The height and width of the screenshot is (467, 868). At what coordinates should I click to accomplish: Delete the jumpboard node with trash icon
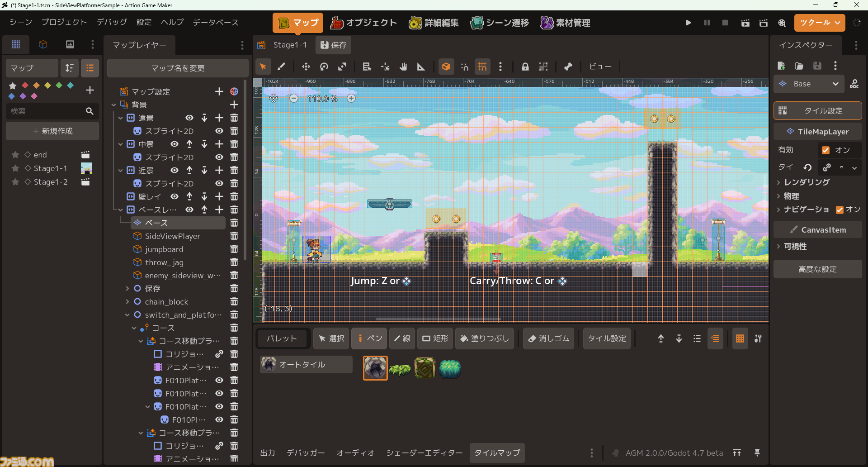coord(234,249)
